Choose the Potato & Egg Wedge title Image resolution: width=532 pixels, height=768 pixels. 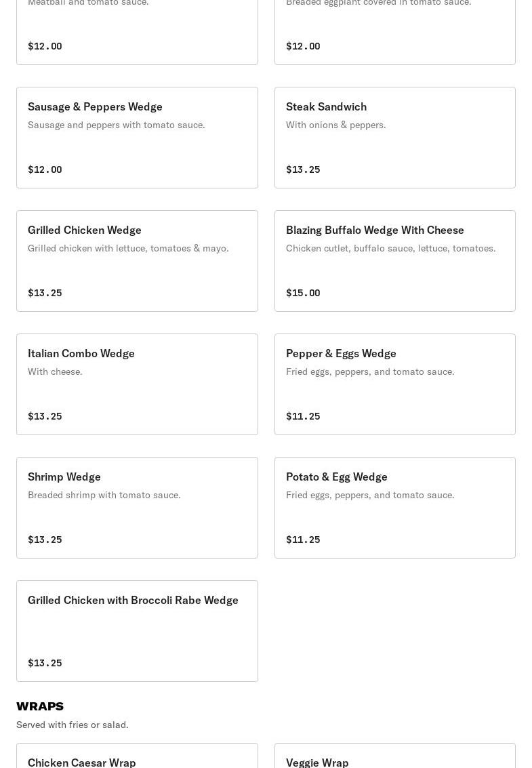337,477
